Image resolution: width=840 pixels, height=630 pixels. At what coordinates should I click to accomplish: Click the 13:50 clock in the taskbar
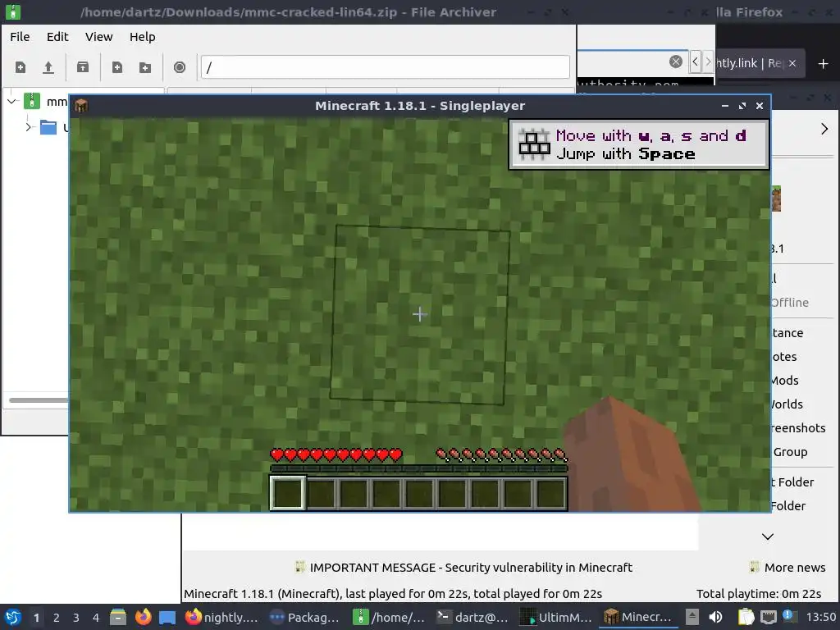pyautogui.click(x=820, y=617)
